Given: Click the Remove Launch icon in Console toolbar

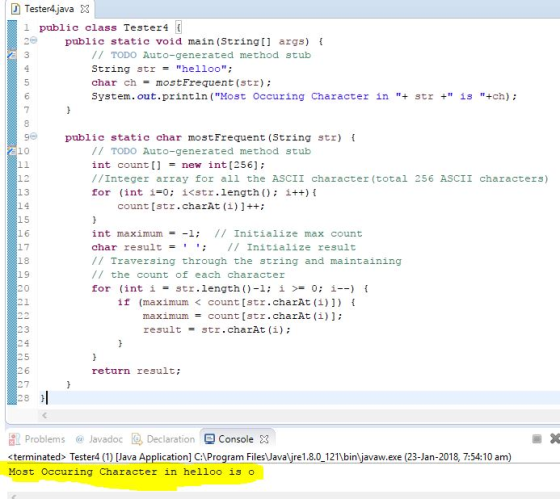Looking at the screenshot, I should coord(555,439).
